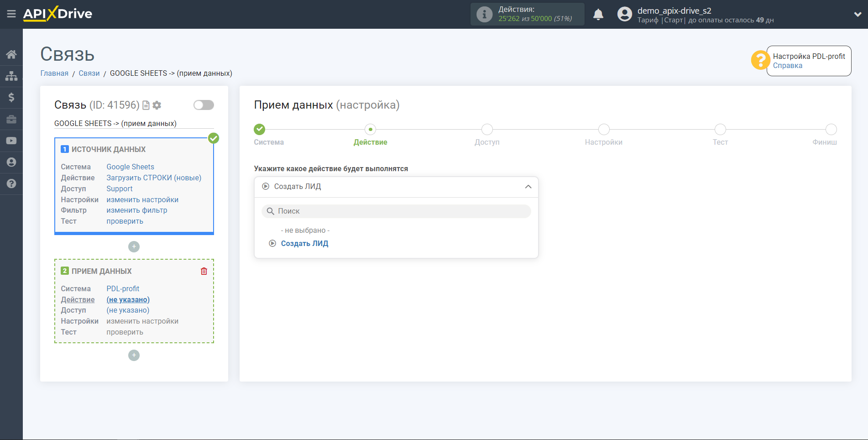The image size is (868, 440).
Task: Toggle the connection on/off switch
Action: pos(204,105)
